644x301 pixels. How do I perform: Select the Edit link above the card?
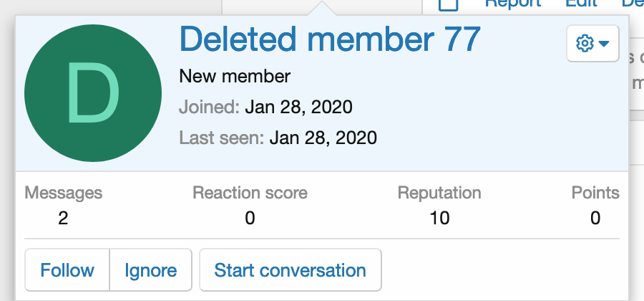(x=580, y=3)
